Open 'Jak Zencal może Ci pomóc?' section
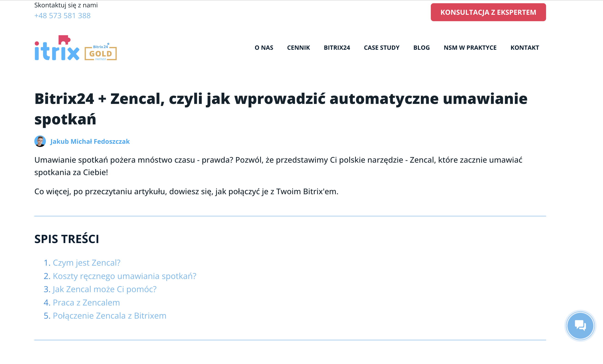 [104, 289]
